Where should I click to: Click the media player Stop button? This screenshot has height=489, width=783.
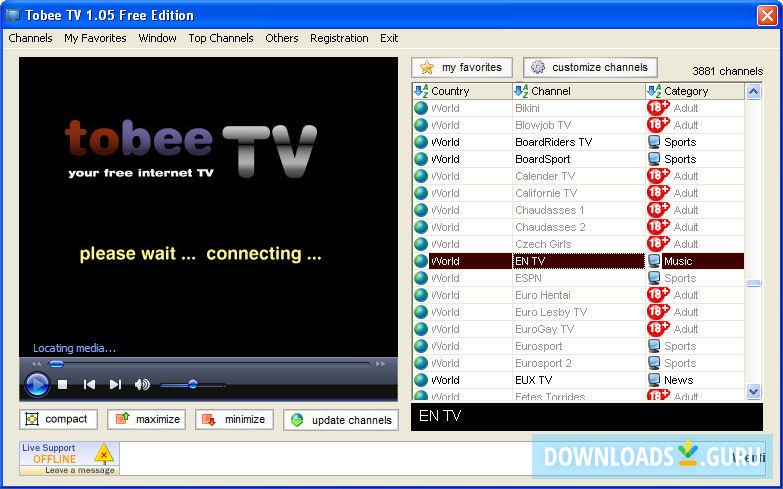(62, 384)
